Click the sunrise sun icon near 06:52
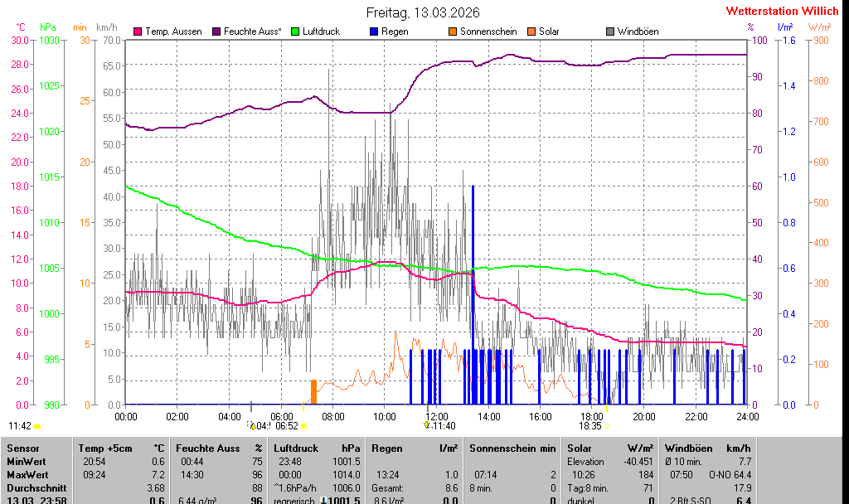 304,426
